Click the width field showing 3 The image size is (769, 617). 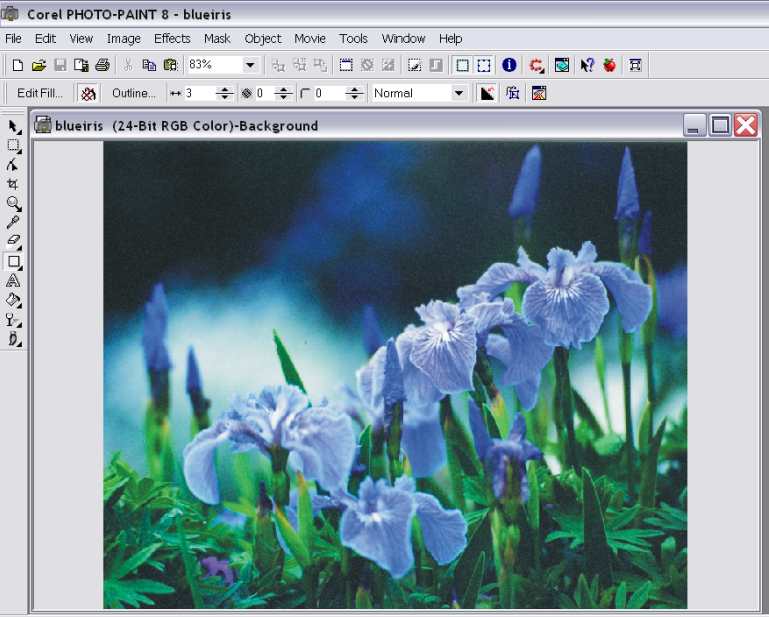tap(199, 93)
